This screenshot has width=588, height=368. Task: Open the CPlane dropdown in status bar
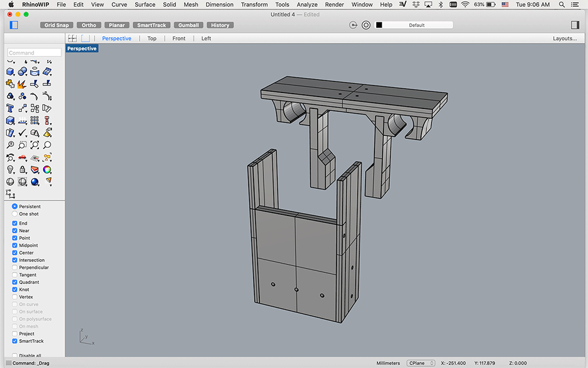point(420,363)
